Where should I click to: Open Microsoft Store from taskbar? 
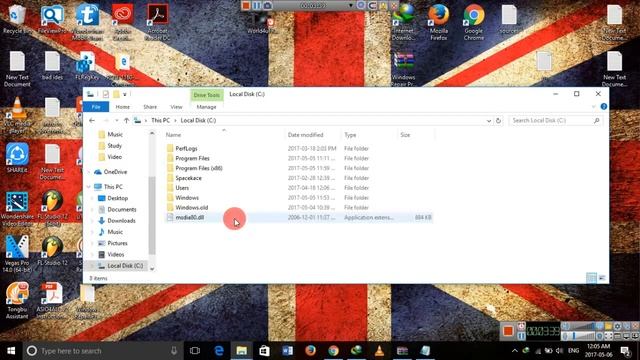[x=264, y=351]
